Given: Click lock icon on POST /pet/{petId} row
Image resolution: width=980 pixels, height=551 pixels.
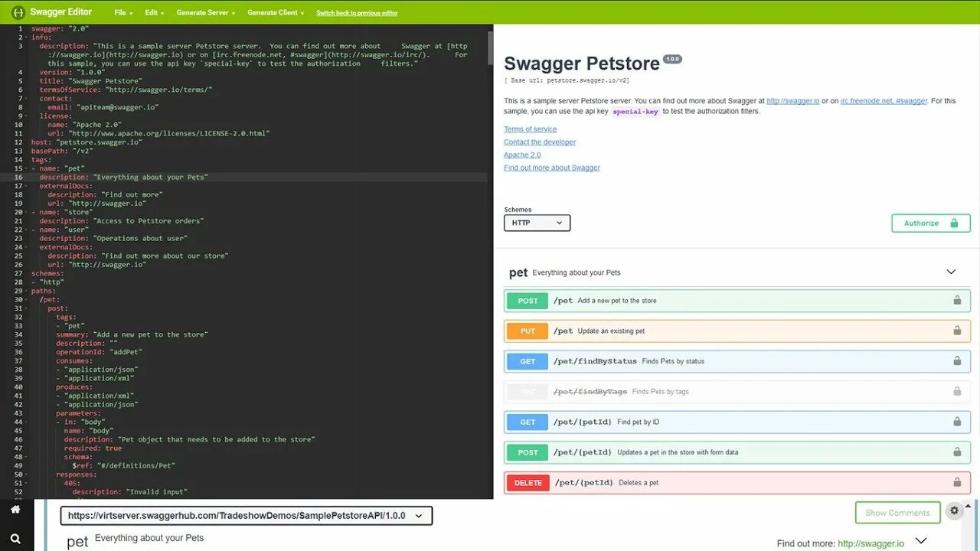Looking at the screenshot, I should tap(957, 452).
